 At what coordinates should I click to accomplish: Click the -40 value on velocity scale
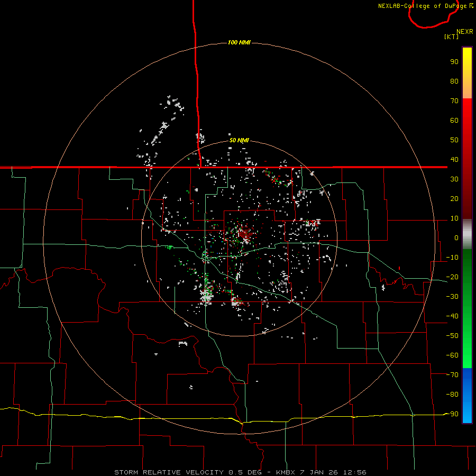[x=452, y=316]
